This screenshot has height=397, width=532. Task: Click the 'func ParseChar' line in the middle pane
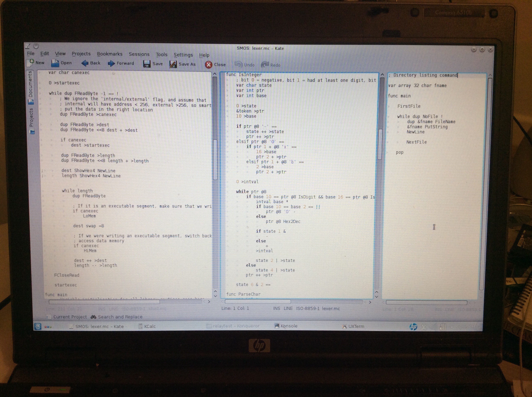tap(243, 294)
